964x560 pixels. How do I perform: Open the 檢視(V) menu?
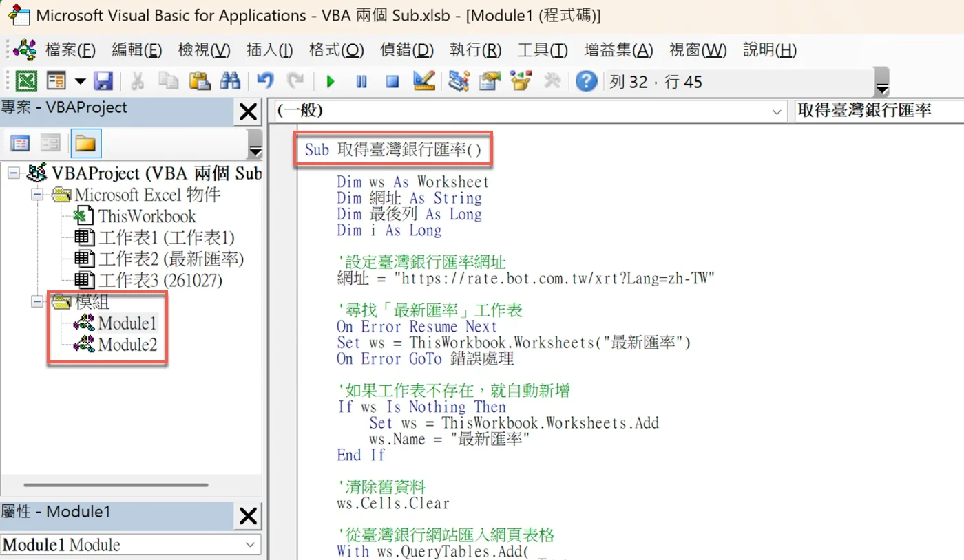point(204,50)
